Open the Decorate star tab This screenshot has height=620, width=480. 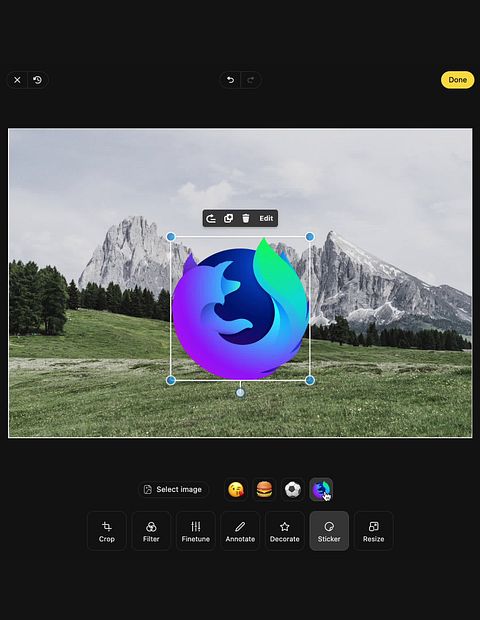click(285, 531)
